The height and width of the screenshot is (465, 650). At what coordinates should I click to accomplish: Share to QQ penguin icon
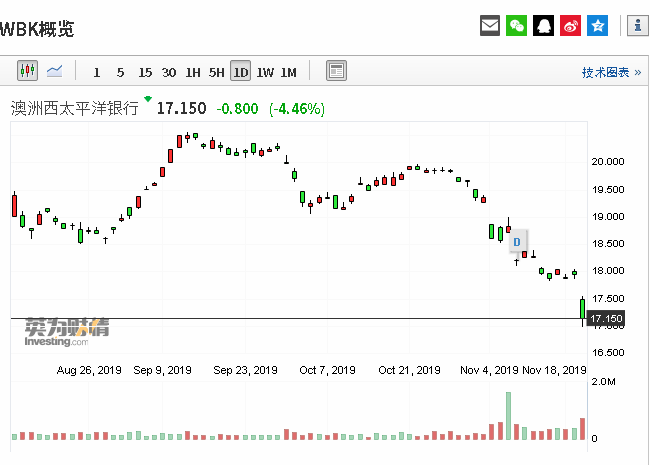click(543, 26)
